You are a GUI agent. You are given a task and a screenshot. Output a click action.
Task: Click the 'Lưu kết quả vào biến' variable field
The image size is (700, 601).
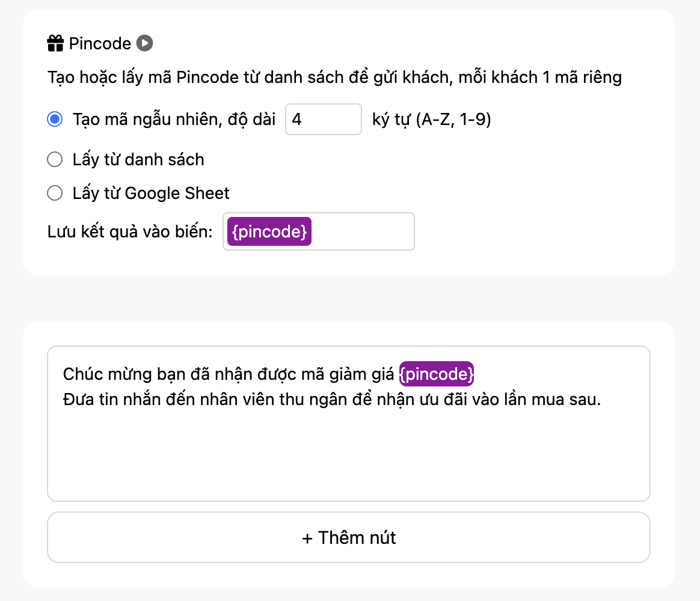[319, 231]
